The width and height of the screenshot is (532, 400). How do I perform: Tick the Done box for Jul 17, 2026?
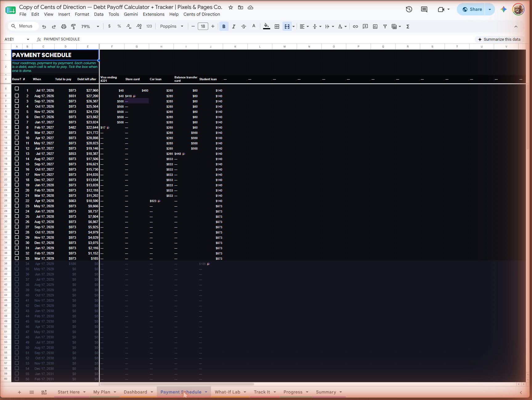[x=17, y=89]
